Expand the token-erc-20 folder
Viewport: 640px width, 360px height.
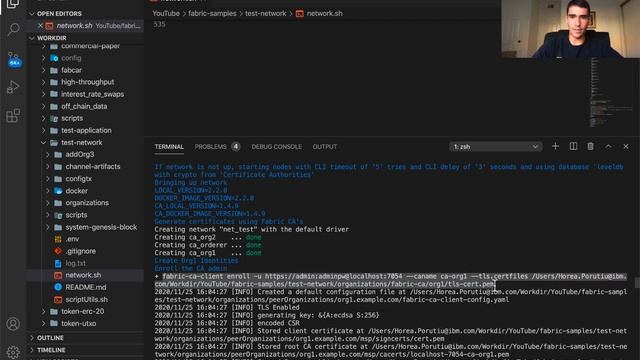click(x=44, y=311)
